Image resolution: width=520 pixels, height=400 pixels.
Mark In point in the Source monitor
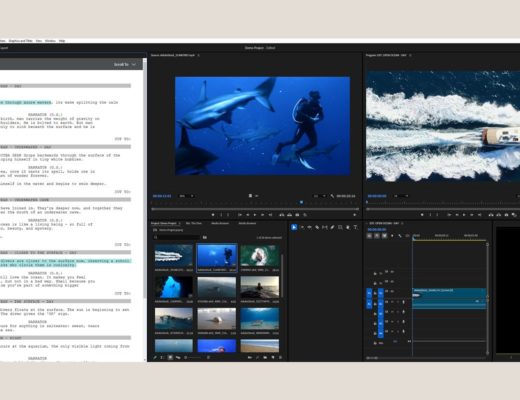coord(221,215)
